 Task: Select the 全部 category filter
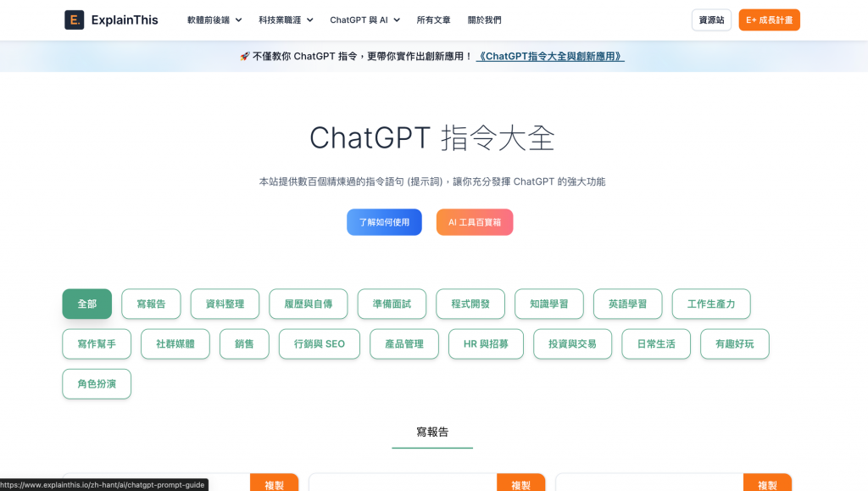87,304
